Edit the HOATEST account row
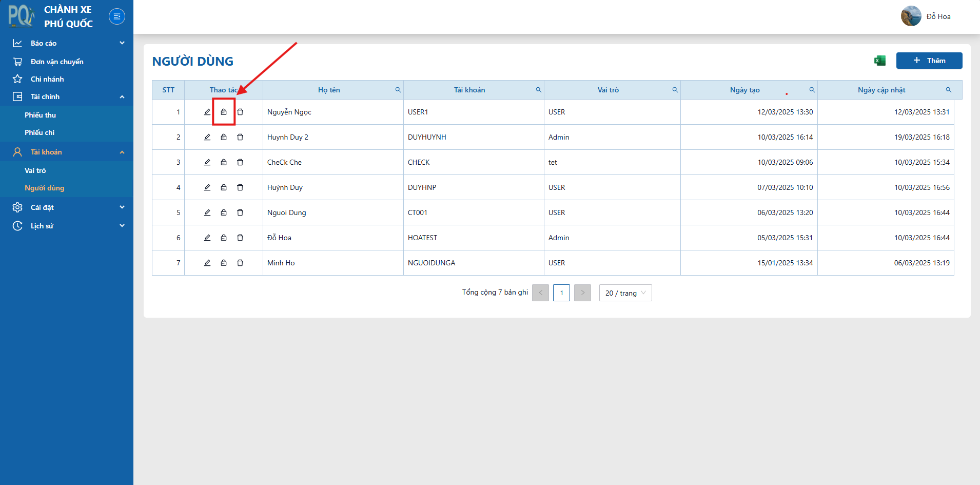The height and width of the screenshot is (485, 980). [207, 238]
